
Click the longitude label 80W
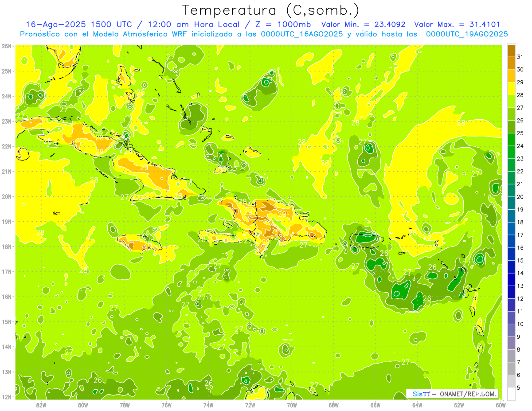pos(82,405)
